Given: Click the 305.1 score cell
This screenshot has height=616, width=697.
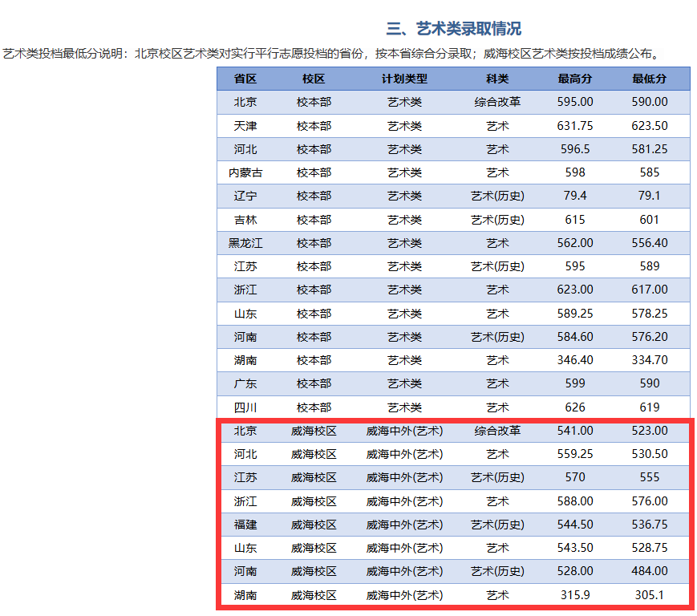Looking at the screenshot, I should [650, 594].
